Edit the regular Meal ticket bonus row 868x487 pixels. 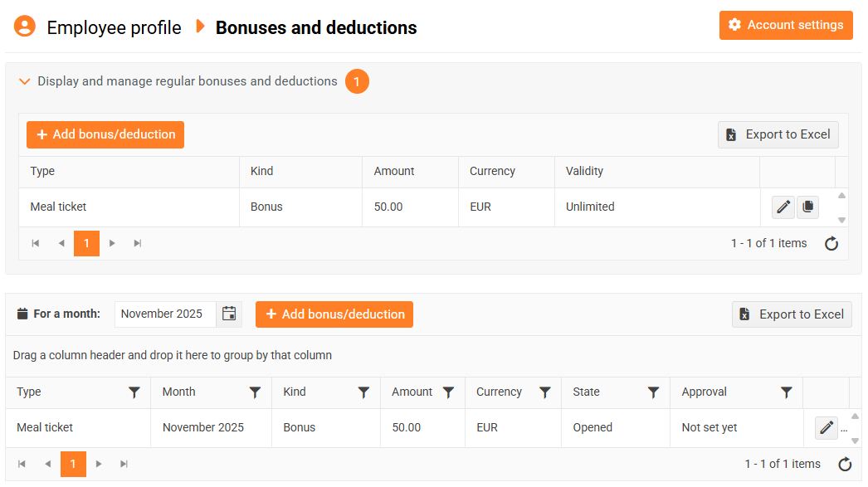(x=783, y=207)
